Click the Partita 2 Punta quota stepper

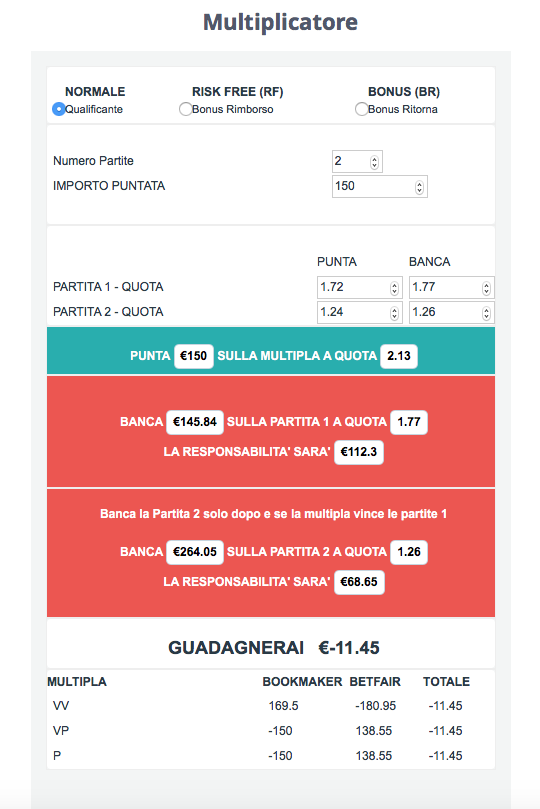(394, 313)
